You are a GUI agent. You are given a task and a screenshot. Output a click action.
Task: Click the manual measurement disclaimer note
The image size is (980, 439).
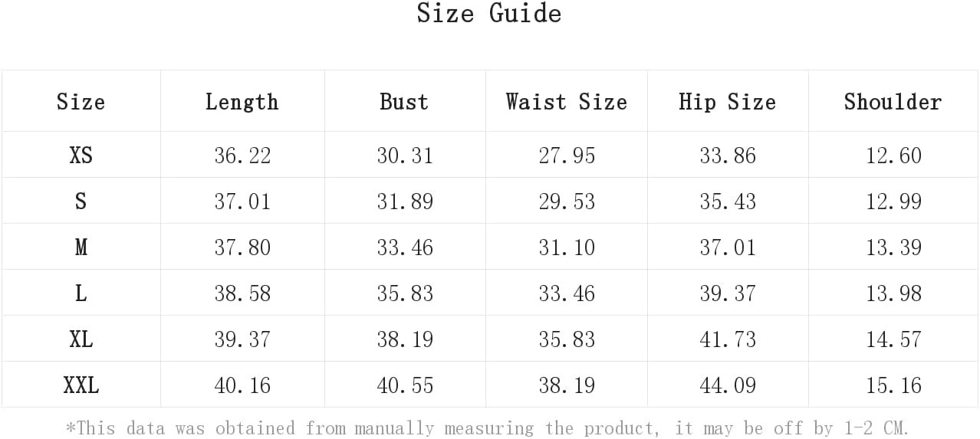[488, 427]
